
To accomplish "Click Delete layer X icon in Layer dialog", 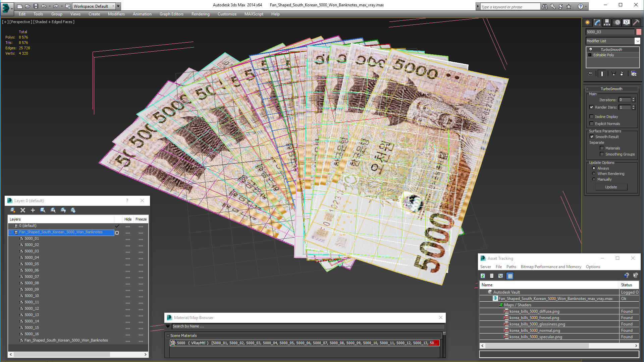I will pyautogui.click(x=23, y=210).
